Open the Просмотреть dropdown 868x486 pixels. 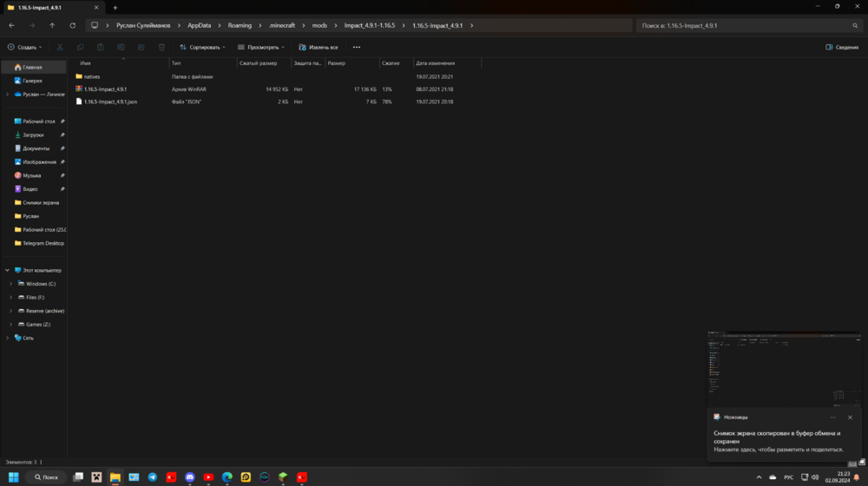[x=261, y=47]
